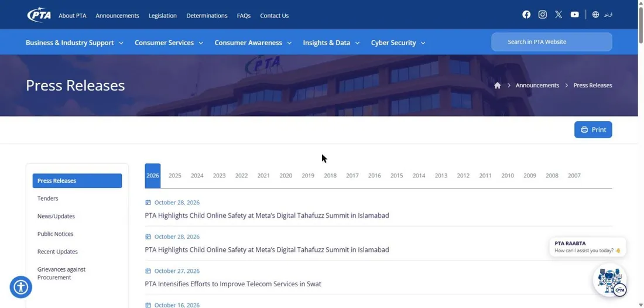This screenshot has height=308, width=644.
Task: Click the PTA Raabta assist message bubble
Action: coord(588,247)
